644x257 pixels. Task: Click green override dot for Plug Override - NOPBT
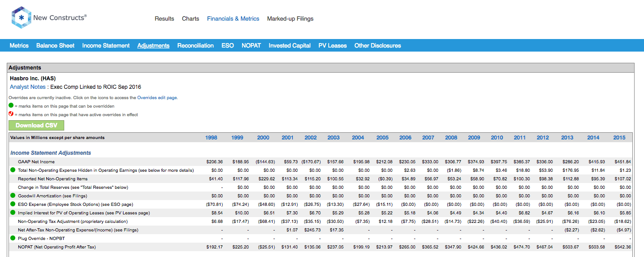(13, 239)
